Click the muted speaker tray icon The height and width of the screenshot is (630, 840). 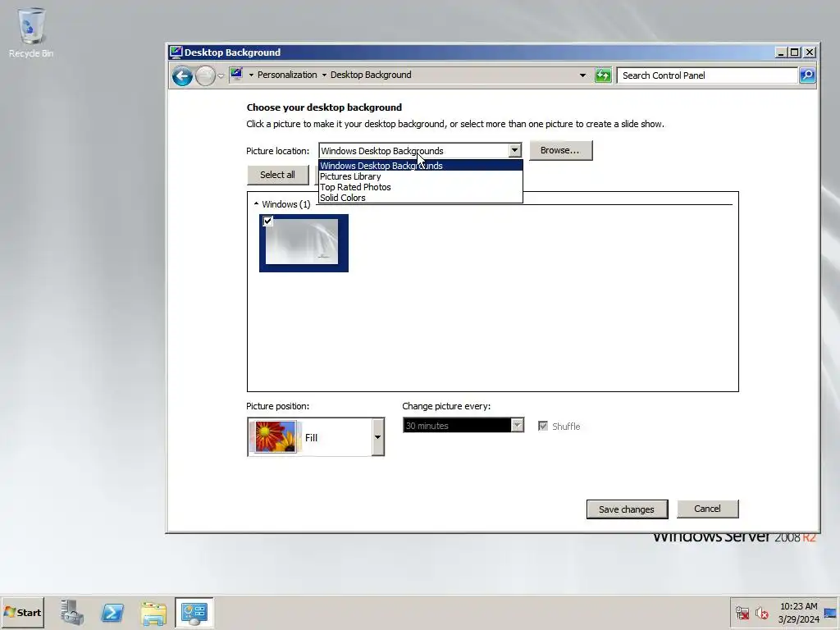(x=761, y=613)
